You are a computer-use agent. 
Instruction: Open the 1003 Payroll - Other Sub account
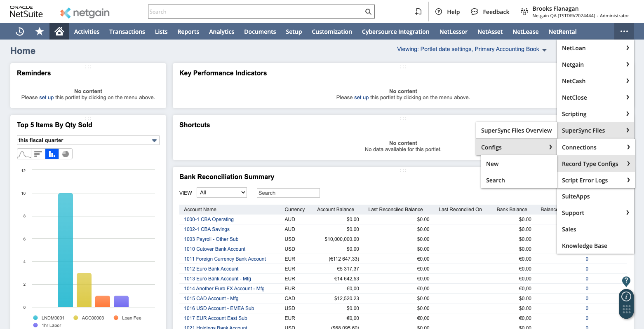[211, 239]
